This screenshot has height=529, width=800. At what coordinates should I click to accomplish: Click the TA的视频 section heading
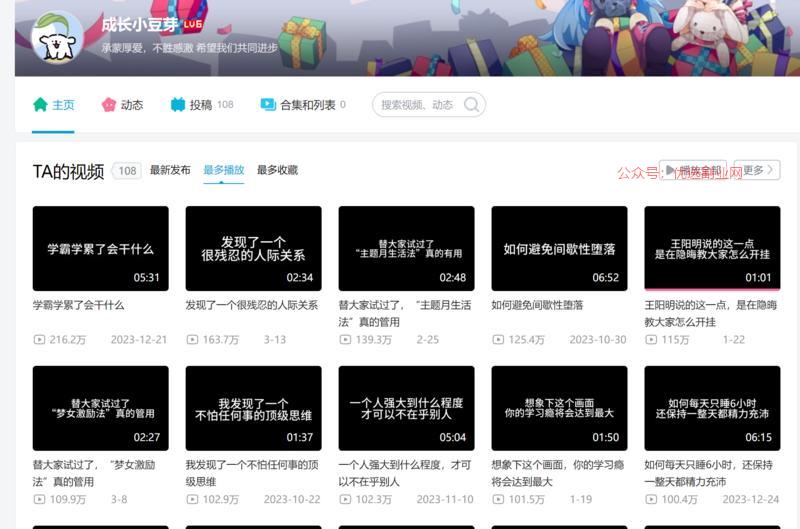coord(68,171)
